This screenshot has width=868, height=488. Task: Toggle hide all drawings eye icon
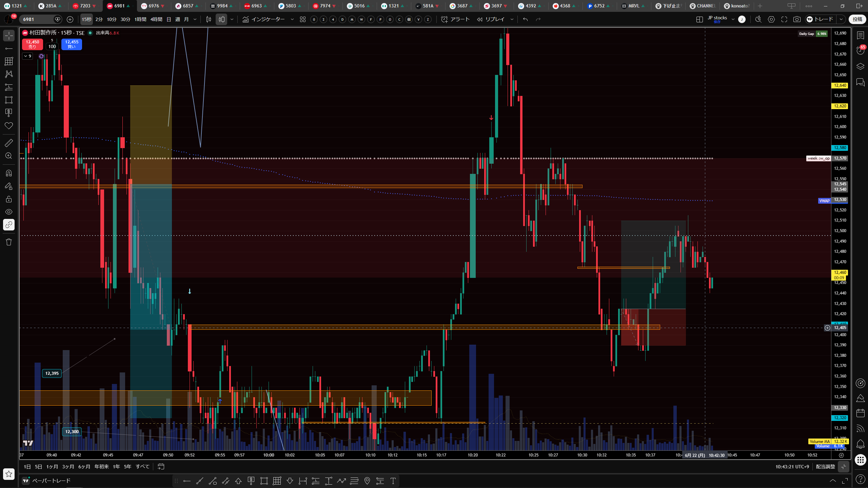[x=9, y=212]
